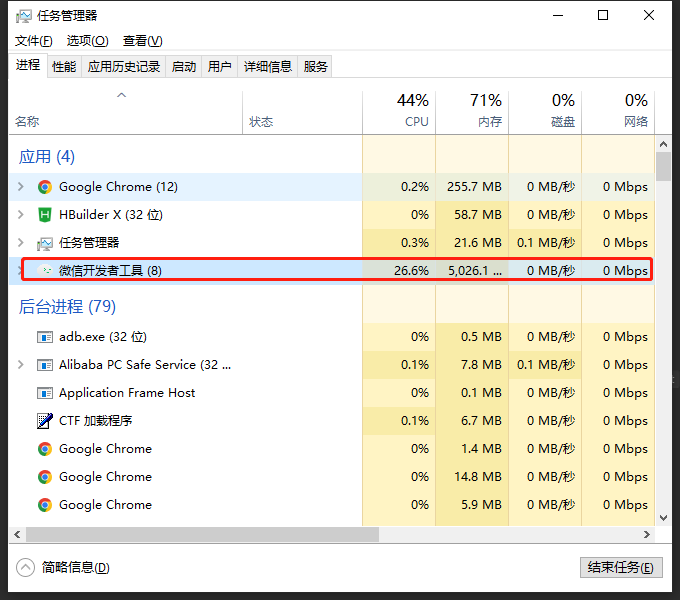Sort by the 状态 column header
The width and height of the screenshot is (680, 600).
tap(302, 112)
